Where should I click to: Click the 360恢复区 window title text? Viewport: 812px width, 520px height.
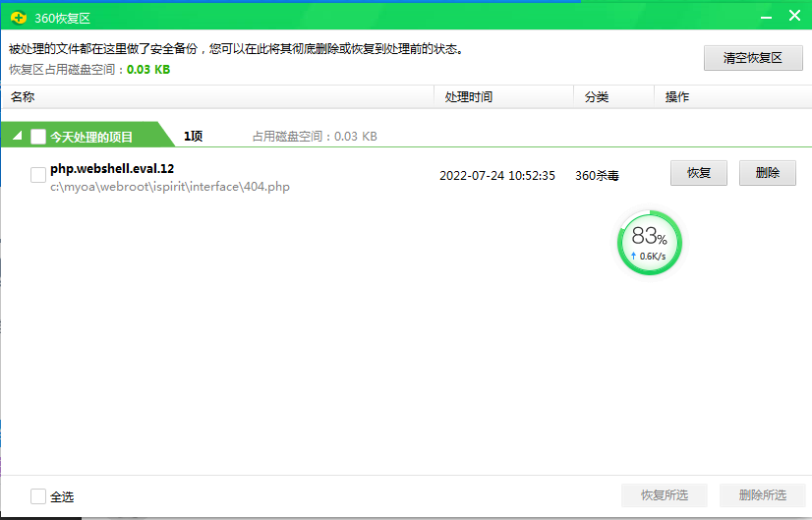(63, 18)
